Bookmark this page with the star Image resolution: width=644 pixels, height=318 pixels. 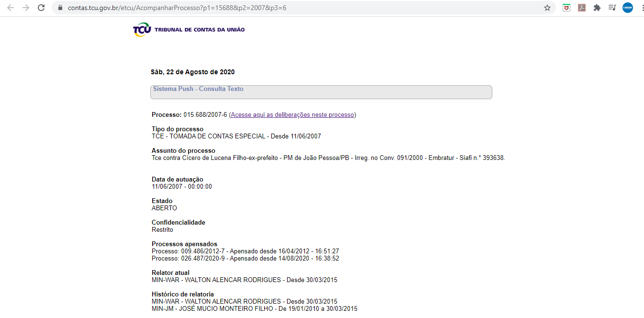547,8
